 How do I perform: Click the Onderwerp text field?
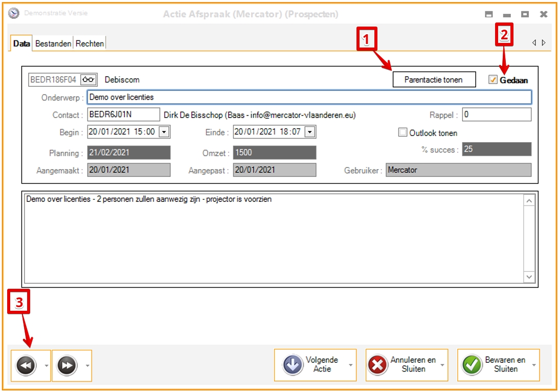pyautogui.click(x=308, y=97)
